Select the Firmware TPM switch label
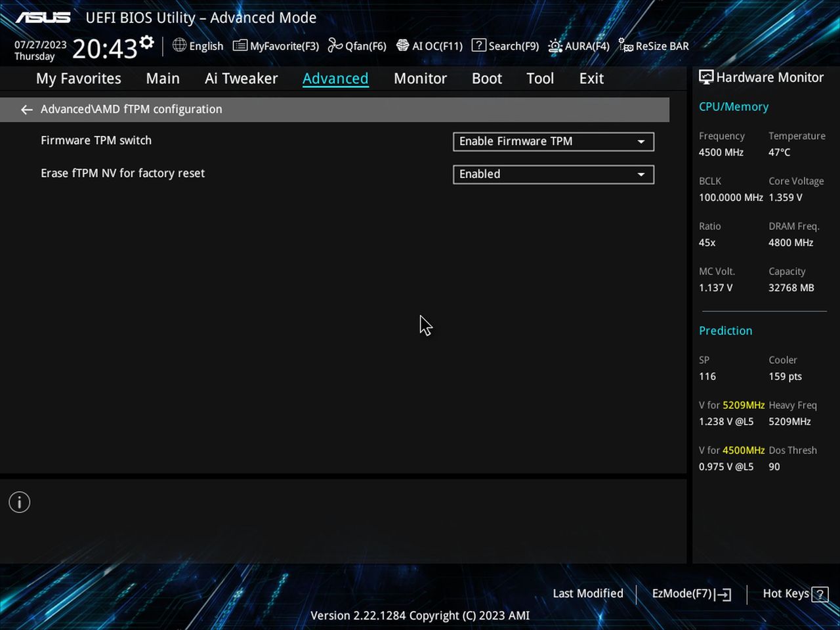840x630 pixels. point(96,140)
